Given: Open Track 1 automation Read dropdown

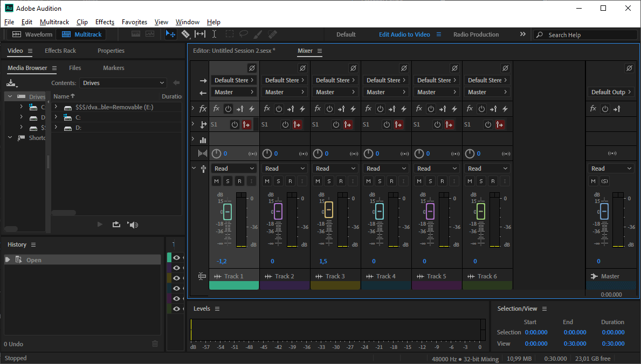Looking at the screenshot, I should tap(234, 169).
